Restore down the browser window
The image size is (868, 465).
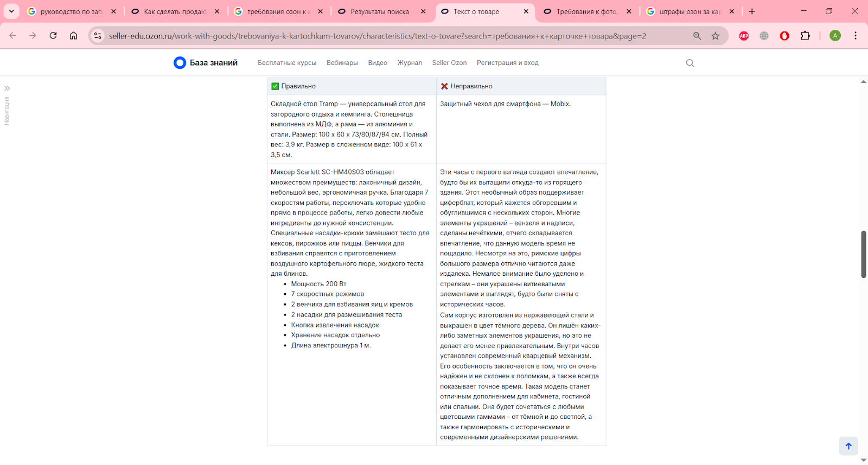[829, 11]
